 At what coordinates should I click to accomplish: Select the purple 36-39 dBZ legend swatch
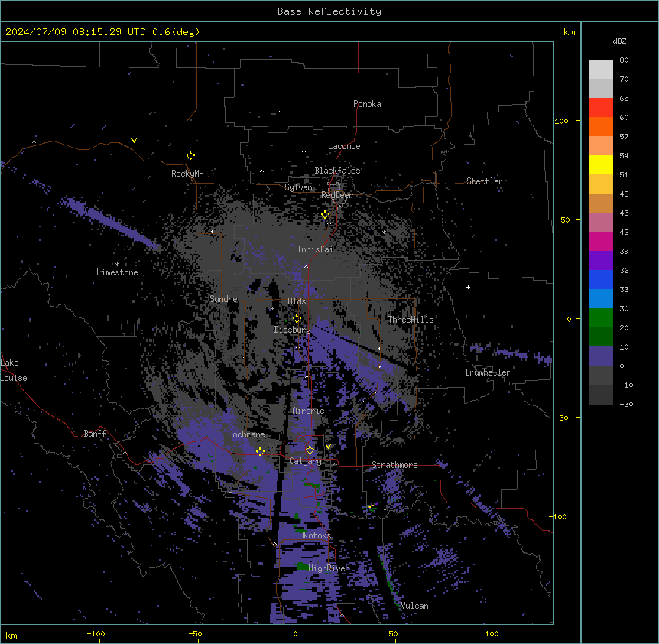click(x=601, y=260)
